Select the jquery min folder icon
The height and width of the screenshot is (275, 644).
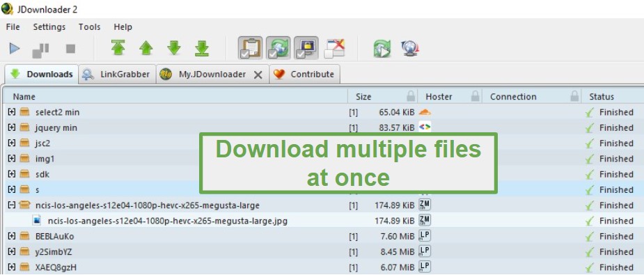(x=25, y=127)
